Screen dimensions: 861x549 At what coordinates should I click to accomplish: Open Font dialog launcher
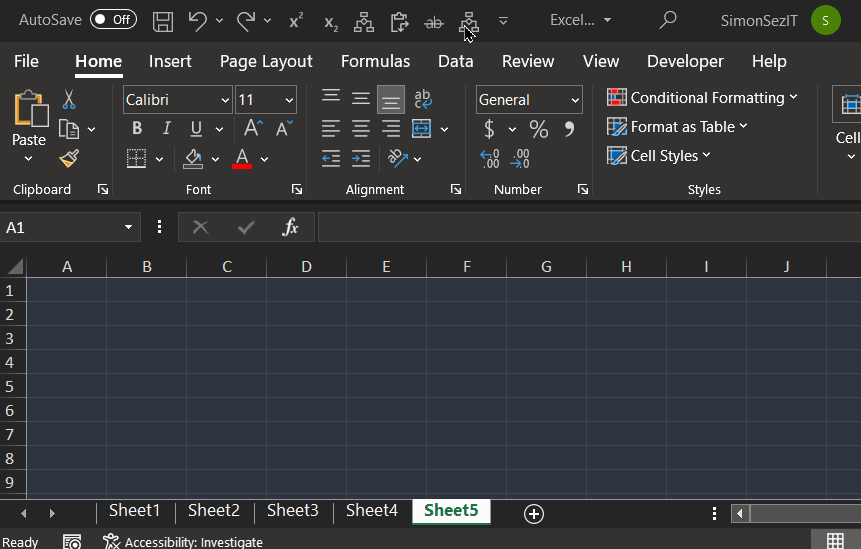[x=297, y=189]
